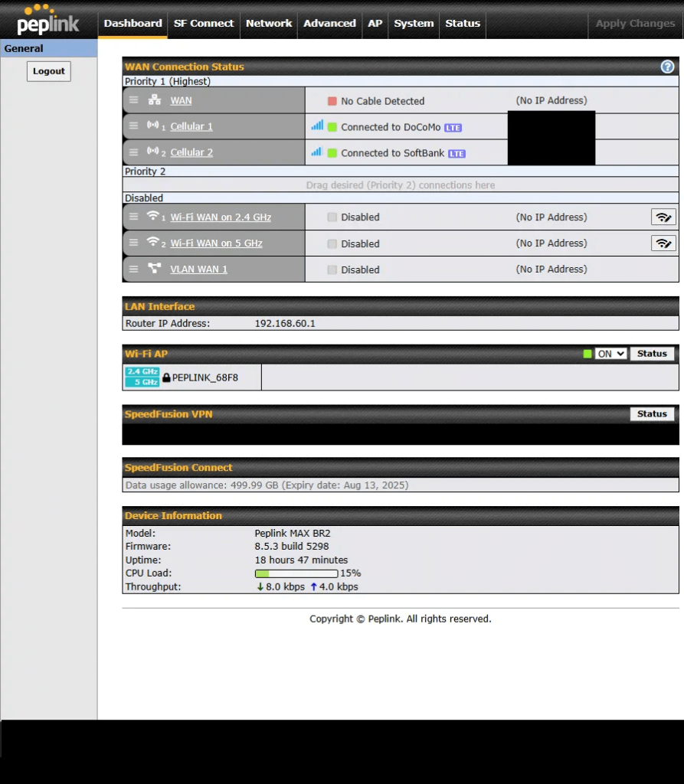Open the Network tab
Screen dimensions: 684x784
(269, 23)
